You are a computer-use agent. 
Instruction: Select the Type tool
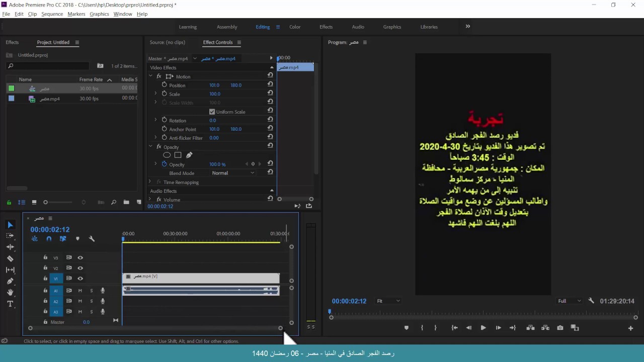pyautogui.click(x=10, y=304)
